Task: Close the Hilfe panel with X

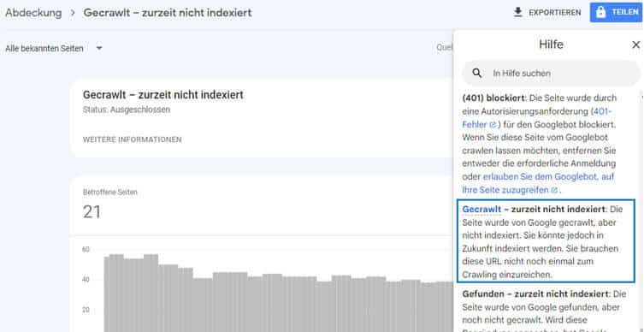Action: [x=635, y=44]
